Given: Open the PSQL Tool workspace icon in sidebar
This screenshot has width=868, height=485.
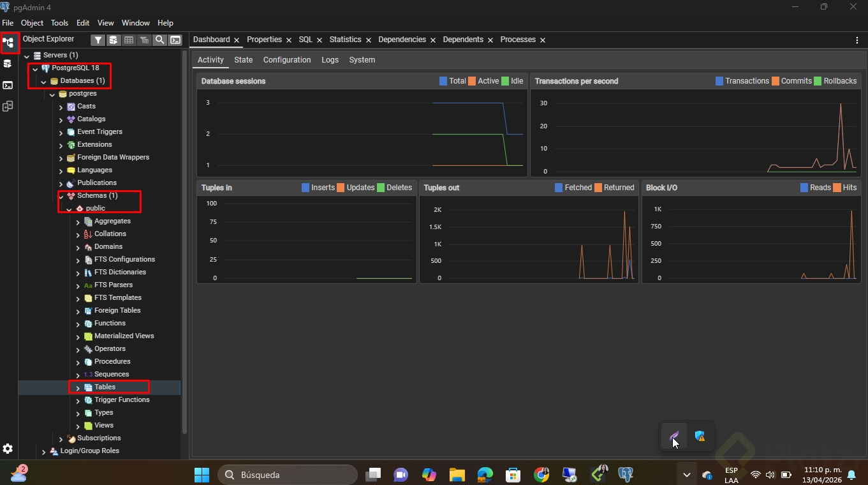Looking at the screenshot, I should (x=8, y=85).
